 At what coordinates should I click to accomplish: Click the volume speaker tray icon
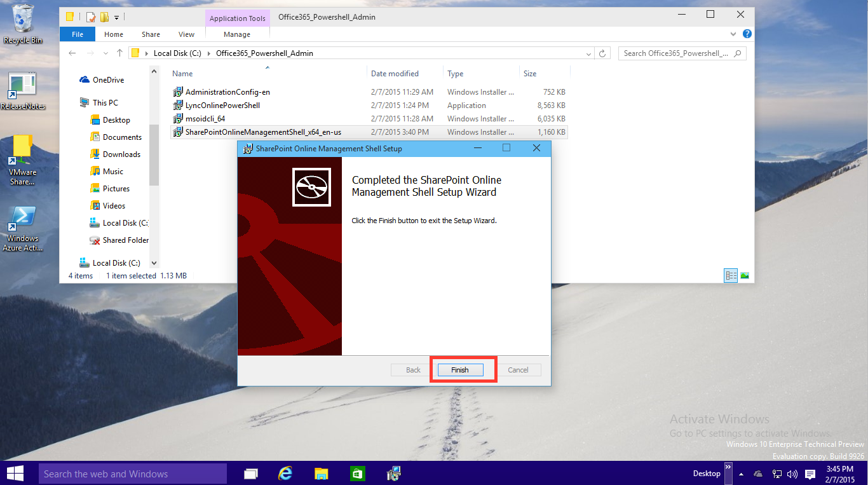(x=792, y=474)
